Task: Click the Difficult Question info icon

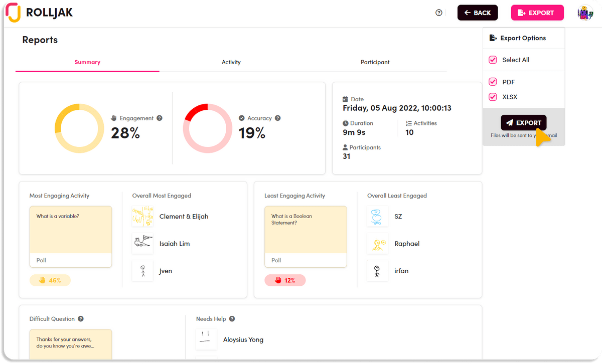Action: point(81,319)
